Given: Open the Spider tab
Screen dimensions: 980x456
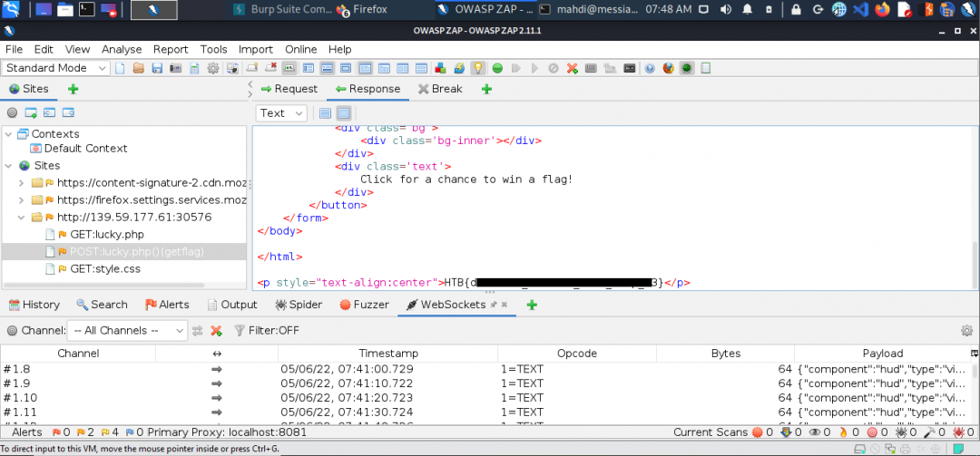Looking at the screenshot, I should point(299,305).
